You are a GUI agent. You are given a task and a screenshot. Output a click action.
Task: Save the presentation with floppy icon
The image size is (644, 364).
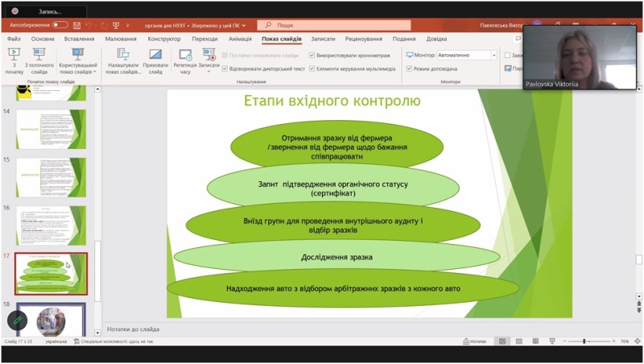(76, 26)
